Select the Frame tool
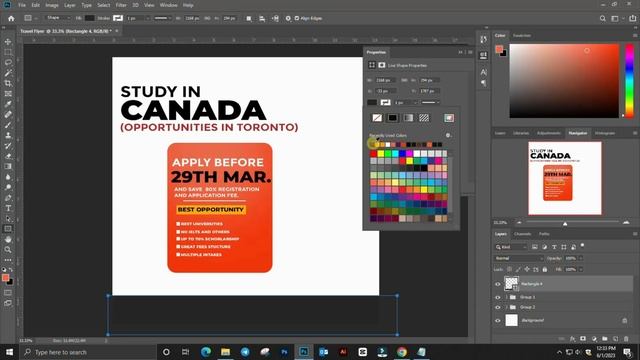Screen dimensions: 640x360 [x=8, y=94]
